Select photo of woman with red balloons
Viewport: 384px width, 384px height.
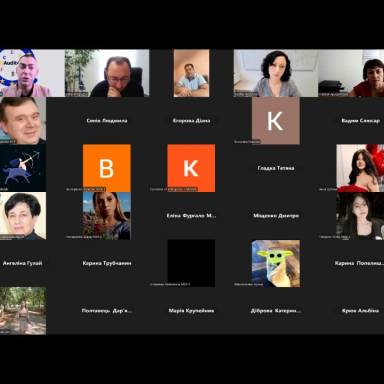click(x=360, y=168)
